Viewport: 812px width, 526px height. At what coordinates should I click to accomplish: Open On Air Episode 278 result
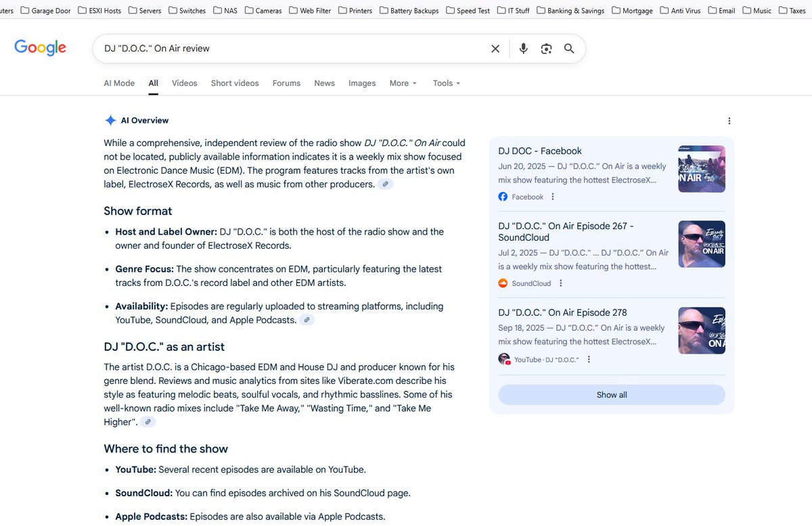pos(562,313)
